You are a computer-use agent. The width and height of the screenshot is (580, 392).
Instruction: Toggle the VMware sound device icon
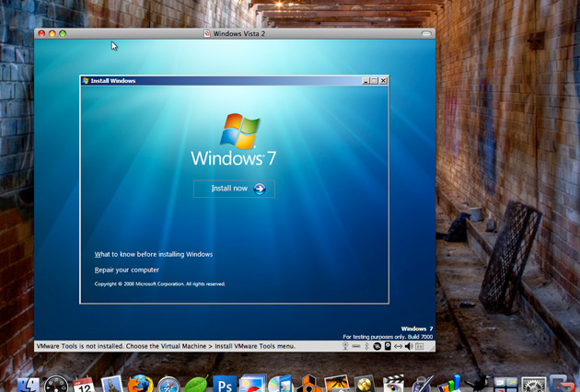tap(407, 346)
